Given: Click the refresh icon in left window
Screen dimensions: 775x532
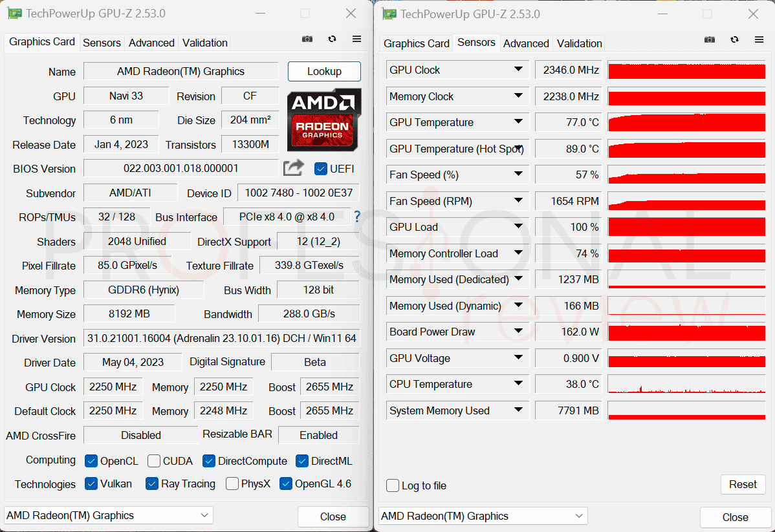Looking at the screenshot, I should (332, 39).
